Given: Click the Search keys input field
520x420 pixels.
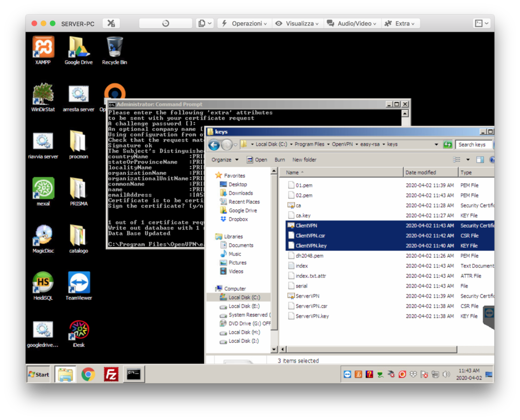Looking at the screenshot, I should coord(473,145).
